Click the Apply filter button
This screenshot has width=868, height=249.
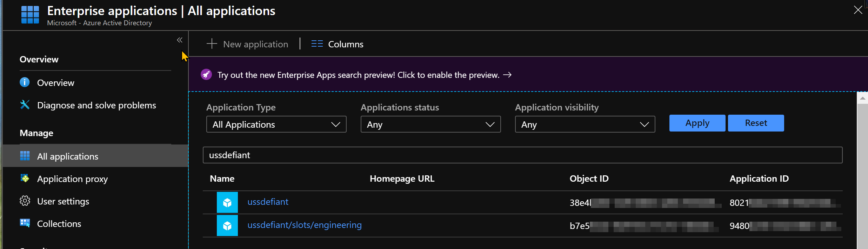697,123
